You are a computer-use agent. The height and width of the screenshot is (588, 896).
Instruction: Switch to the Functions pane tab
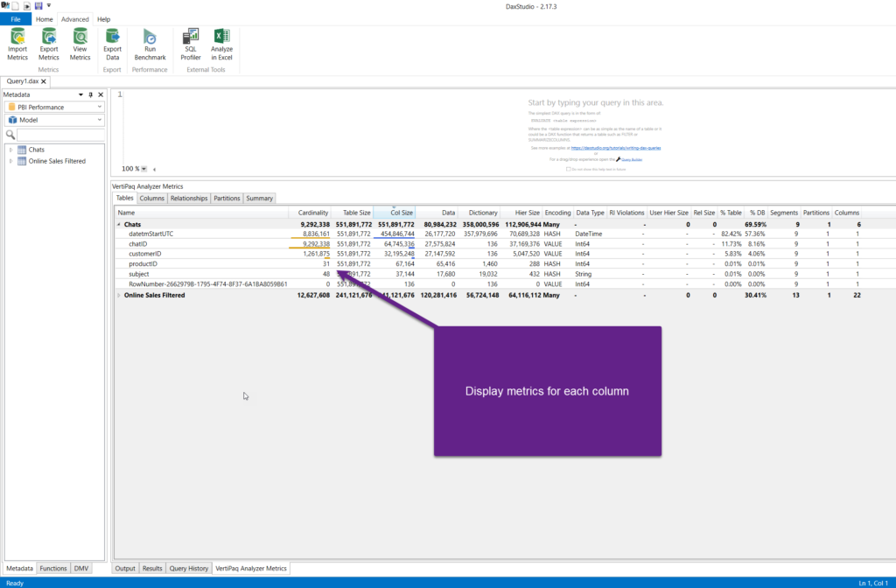coord(53,569)
